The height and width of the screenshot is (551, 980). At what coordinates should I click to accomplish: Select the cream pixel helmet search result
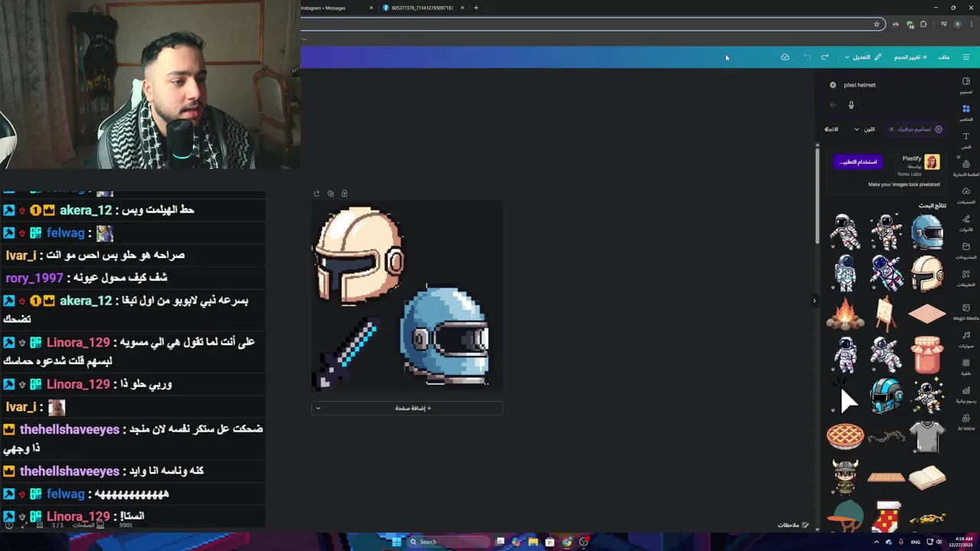point(927,272)
